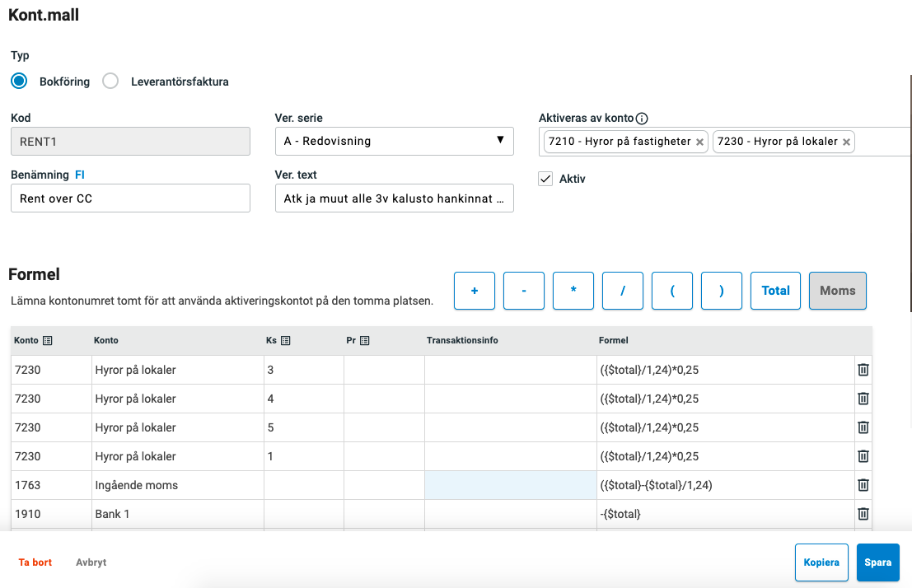Insert Total variable in formula
Image resolution: width=912 pixels, height=588 pixels.
(776, 291)
